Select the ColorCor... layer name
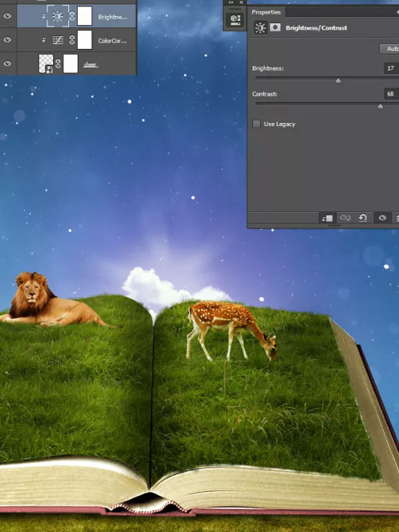The image size is (399, 532). coord(112,41)
